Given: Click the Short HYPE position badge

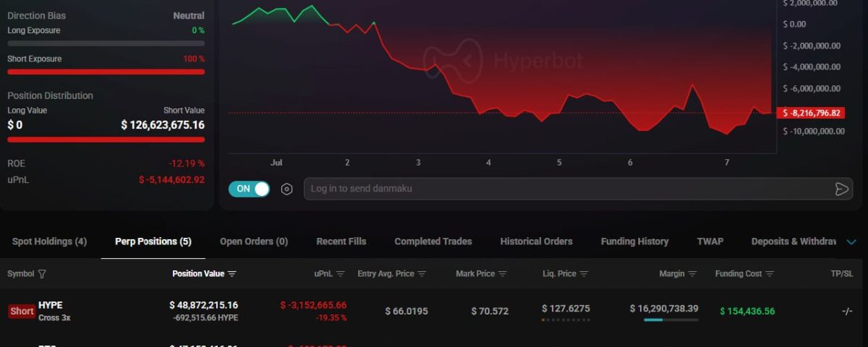Looking at the screenshot, I should point(22,312).
